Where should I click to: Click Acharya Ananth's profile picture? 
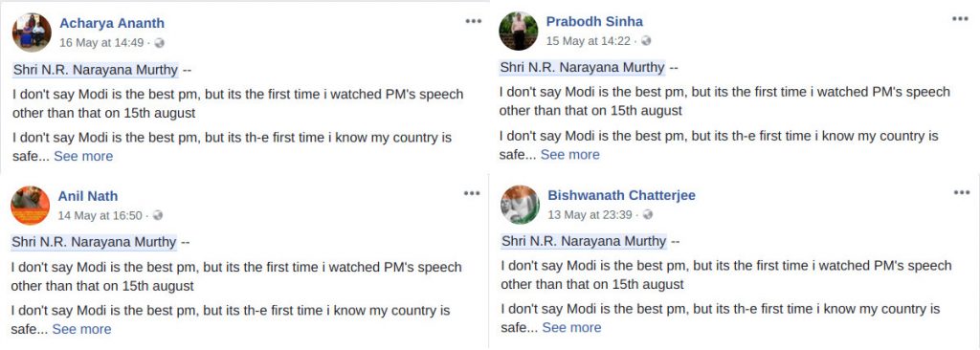pyautogui.click(x=32, y=33)
